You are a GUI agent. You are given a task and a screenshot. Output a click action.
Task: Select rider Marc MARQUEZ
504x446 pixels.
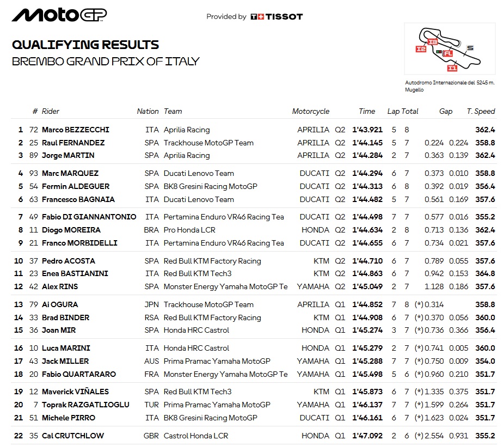click(x=70, y=173)
